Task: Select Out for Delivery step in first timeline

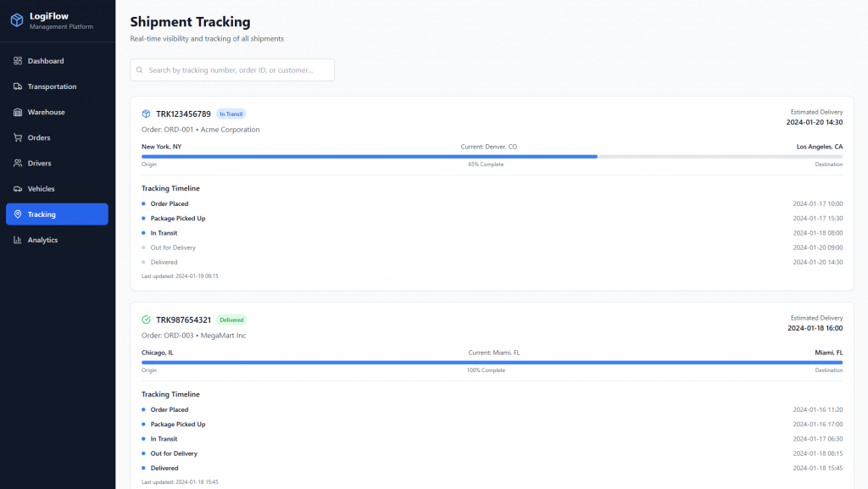Action: [173, 247]
